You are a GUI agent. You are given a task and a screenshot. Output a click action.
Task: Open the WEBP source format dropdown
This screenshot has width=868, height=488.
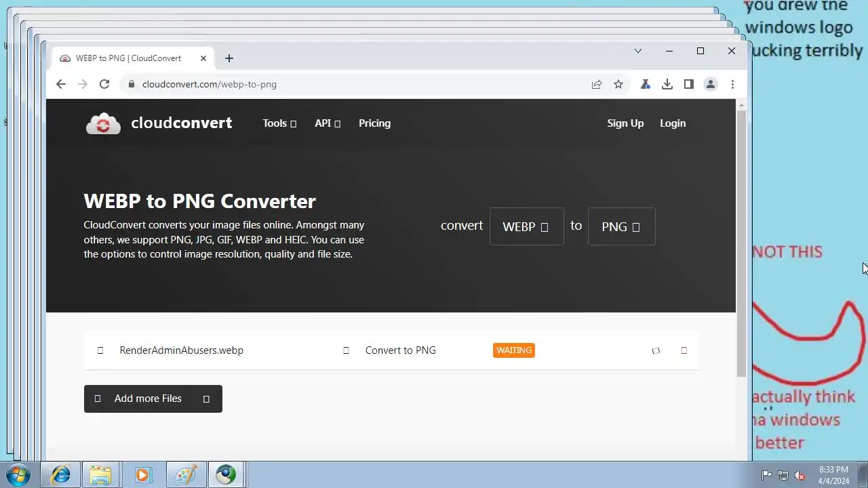pos(526,226)
